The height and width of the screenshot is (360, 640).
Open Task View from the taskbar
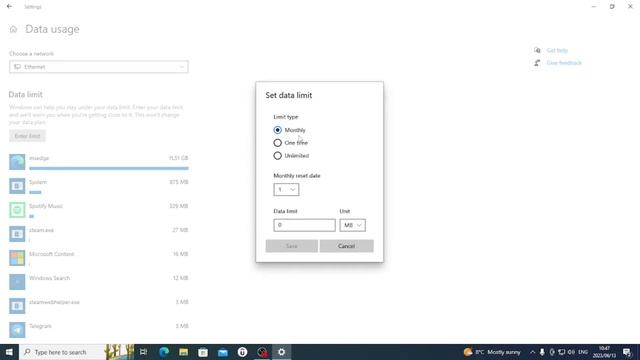[144, 352]
